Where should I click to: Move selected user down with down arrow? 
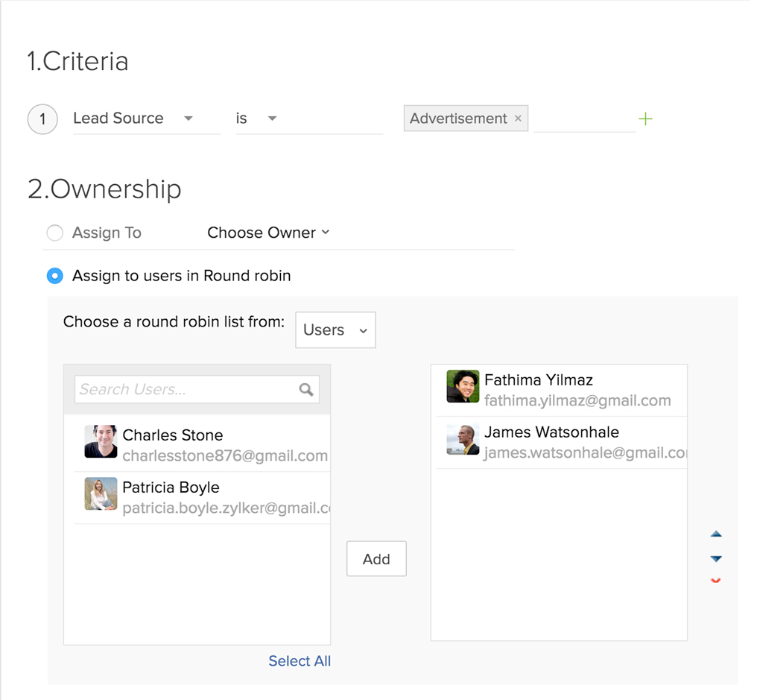(716, 558)
